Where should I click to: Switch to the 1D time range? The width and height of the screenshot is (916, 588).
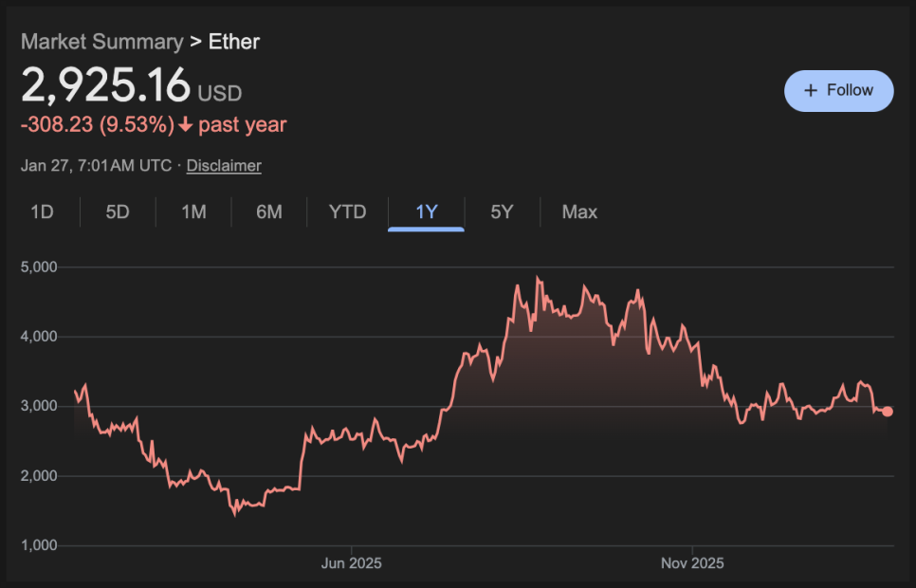tap(42, 211)
